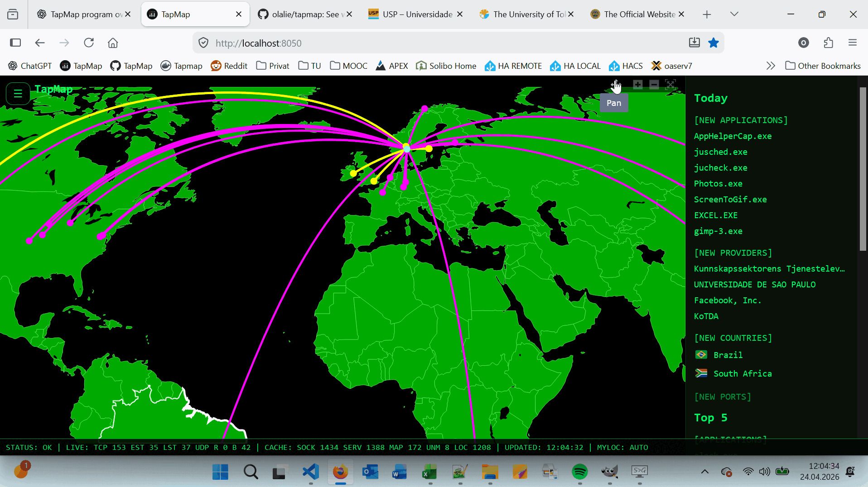Open the TU bookmarks folder
This screenshot has width=868, height=487.
pyautogui.click(x=310, y=66)
